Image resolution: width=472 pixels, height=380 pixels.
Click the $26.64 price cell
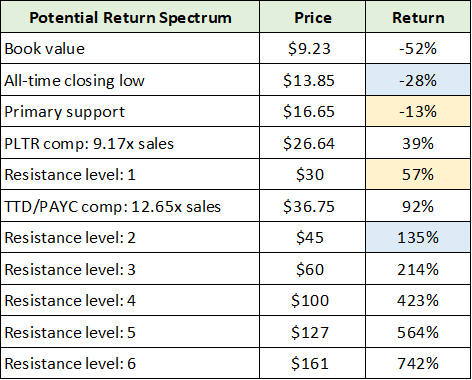(x=312, y=143)
